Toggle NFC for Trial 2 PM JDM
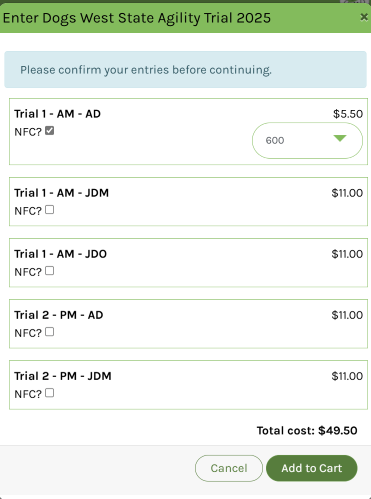This screenshot has height=499, width=371. coord(49,393)
